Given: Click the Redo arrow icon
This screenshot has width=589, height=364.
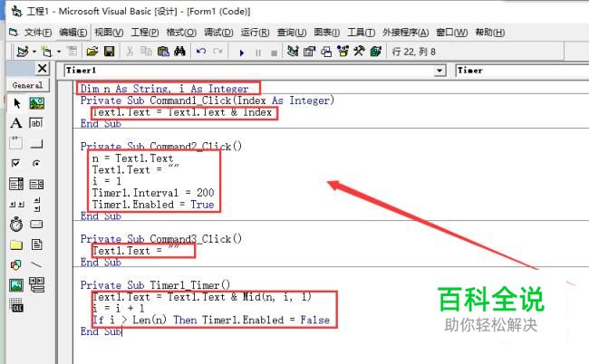Looking at the screenshot, I should [217, 51].
